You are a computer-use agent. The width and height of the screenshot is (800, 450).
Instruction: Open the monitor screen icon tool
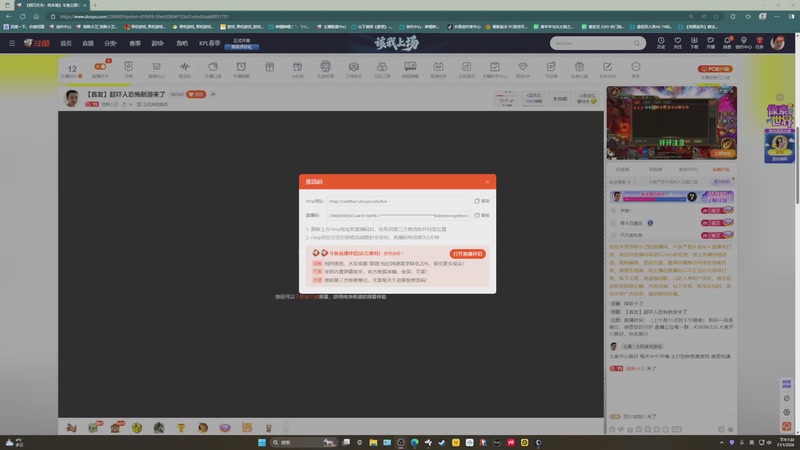410,67
